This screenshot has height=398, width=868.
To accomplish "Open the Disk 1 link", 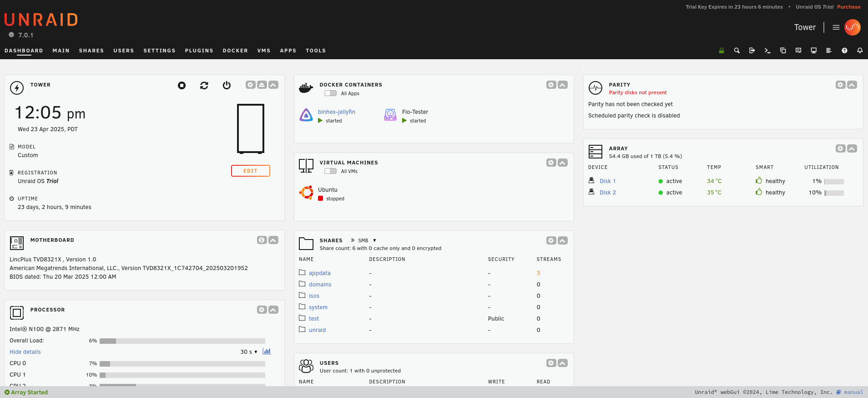I will (607, 181).
